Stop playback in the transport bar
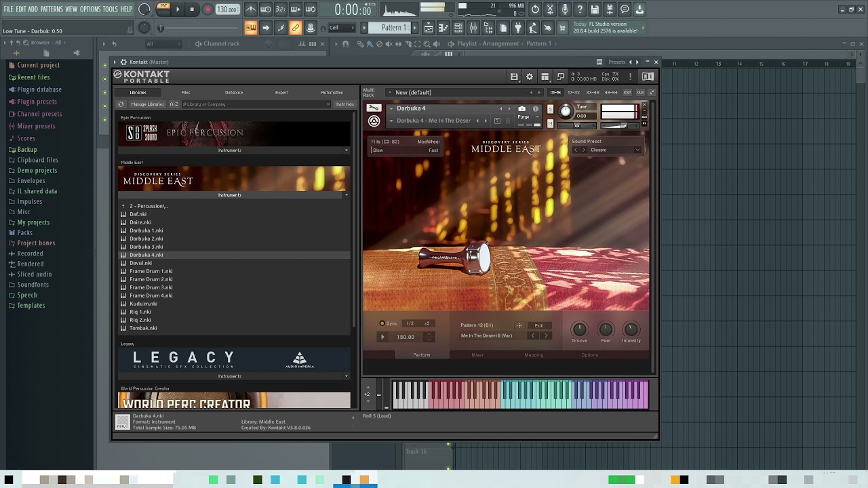 tap(192, 9)
